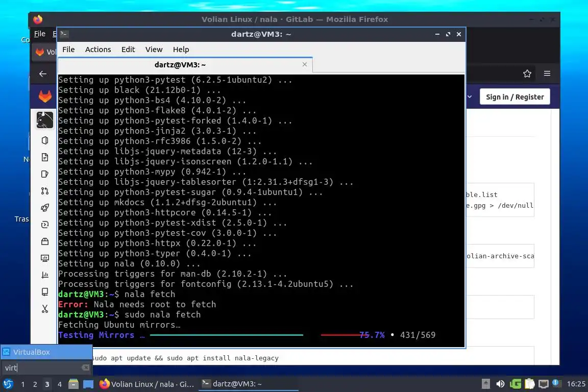The width and height of the screenshot is (588, 392).
Task: Switch to workspace 3
Action: (47, 384)
